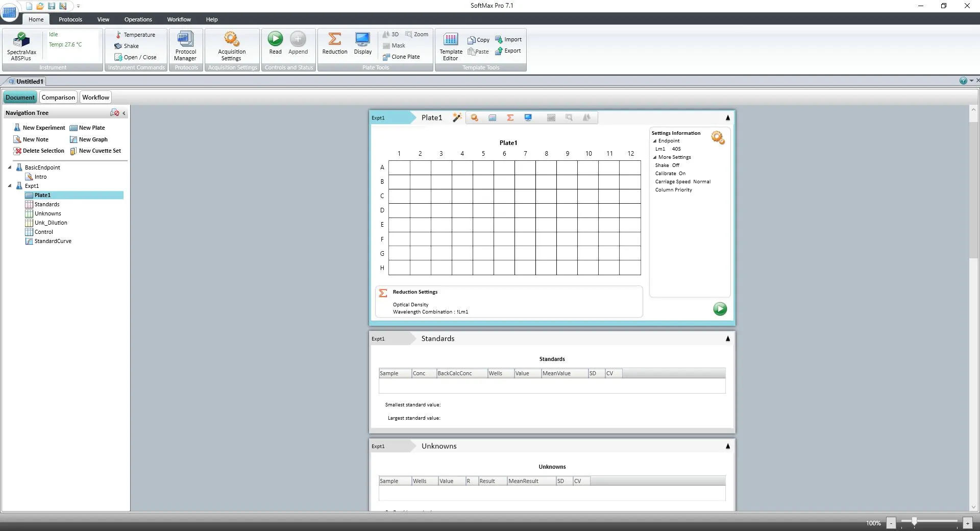
Task: Click template grid icon in Plate1 toolbar
Action: pos(493,117)
